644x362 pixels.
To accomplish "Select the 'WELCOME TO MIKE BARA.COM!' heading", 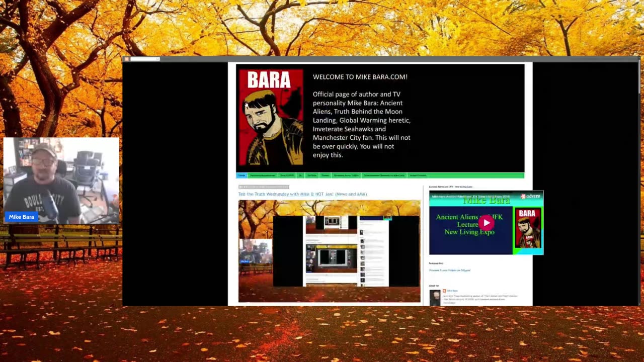I will 360,77.
